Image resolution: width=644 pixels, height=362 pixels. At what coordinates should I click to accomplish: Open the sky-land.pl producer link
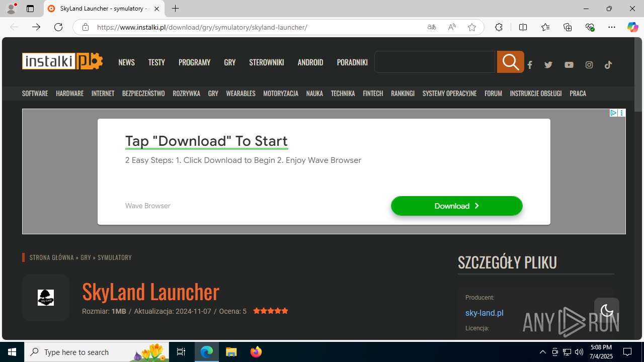(x=484, y=313)
